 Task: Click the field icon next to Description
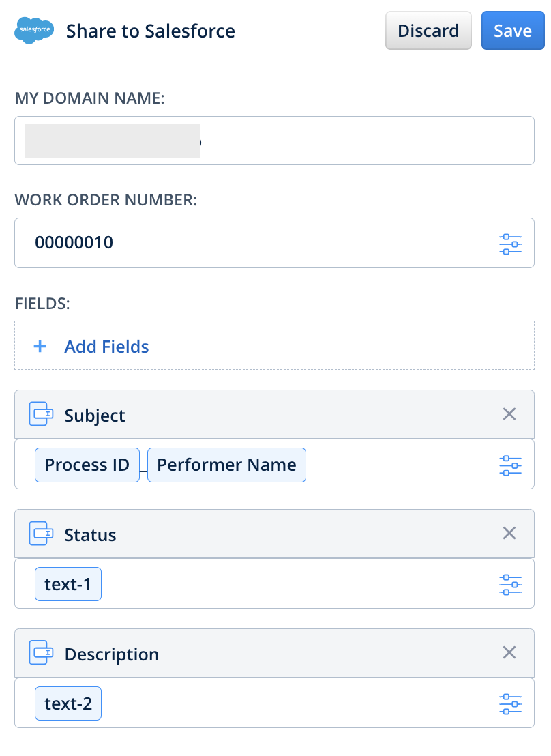tap(40, 653)
